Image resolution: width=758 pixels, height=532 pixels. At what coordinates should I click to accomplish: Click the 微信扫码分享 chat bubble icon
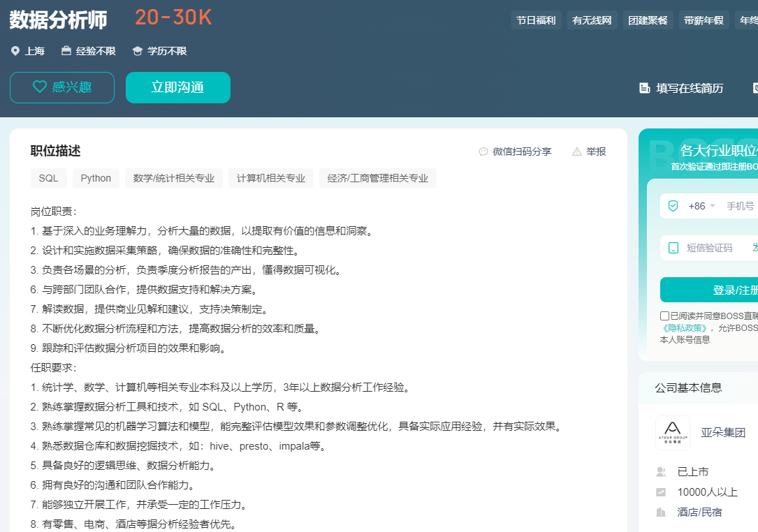(x=483, y=152)
